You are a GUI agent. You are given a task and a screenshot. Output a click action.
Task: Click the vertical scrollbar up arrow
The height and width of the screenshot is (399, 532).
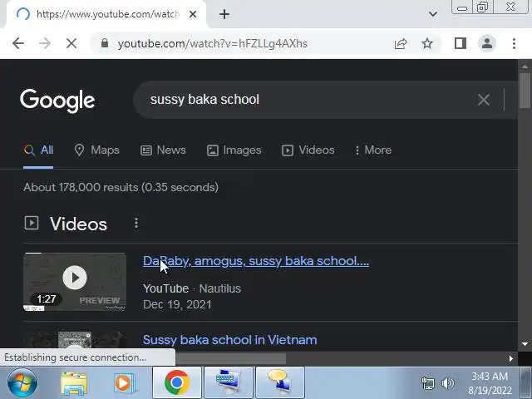click(x=525, y=66)
